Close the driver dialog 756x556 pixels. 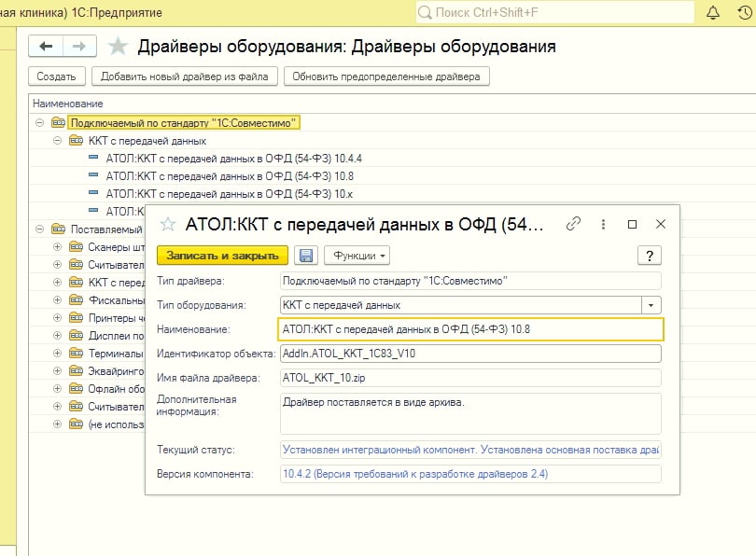coord(661,224)
